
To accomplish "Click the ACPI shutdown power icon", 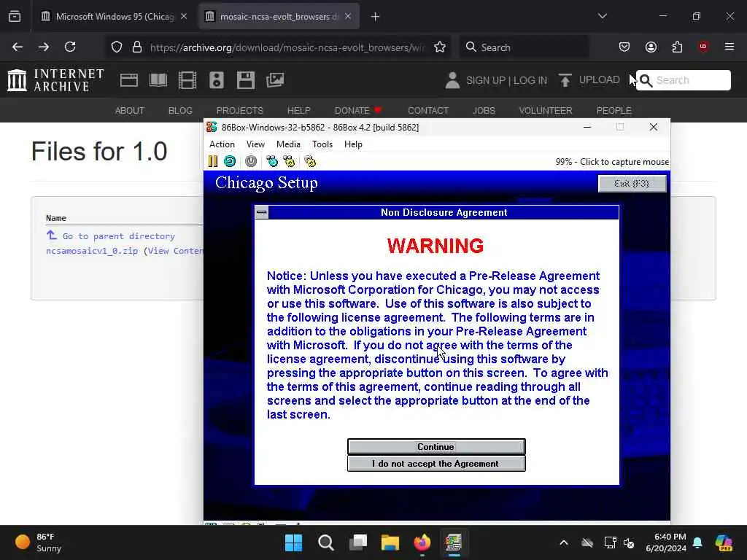I will (251, 161).
